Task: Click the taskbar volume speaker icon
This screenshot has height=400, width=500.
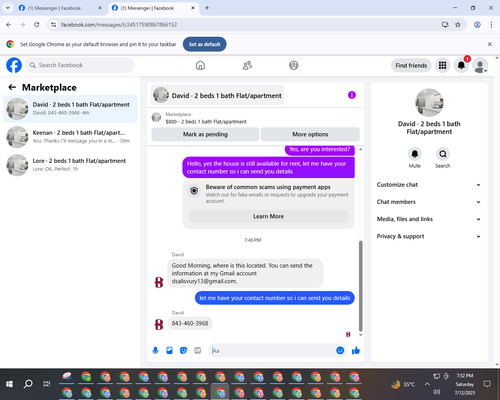Action: (436, 392)
